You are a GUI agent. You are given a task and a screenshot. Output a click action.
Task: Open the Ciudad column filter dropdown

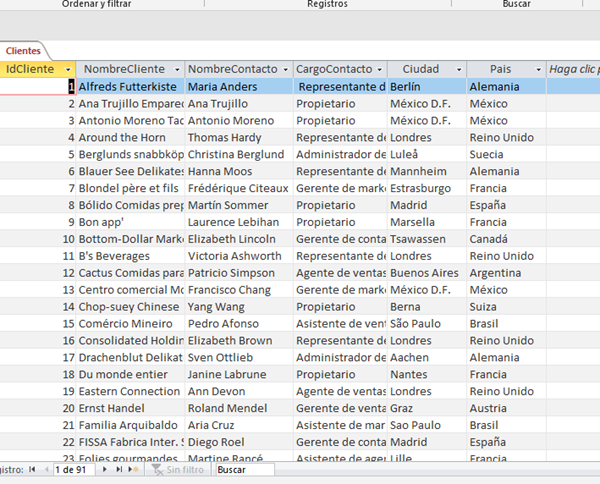[459, 70]
